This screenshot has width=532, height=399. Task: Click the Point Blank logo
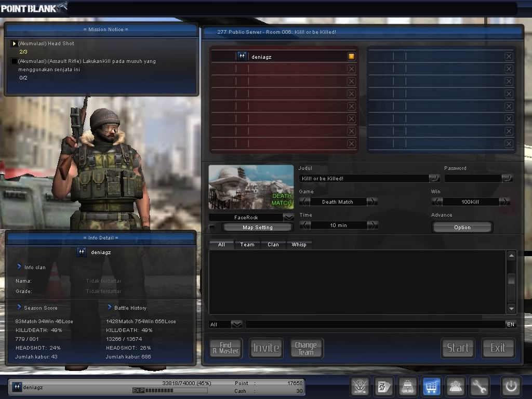(33, 8)
